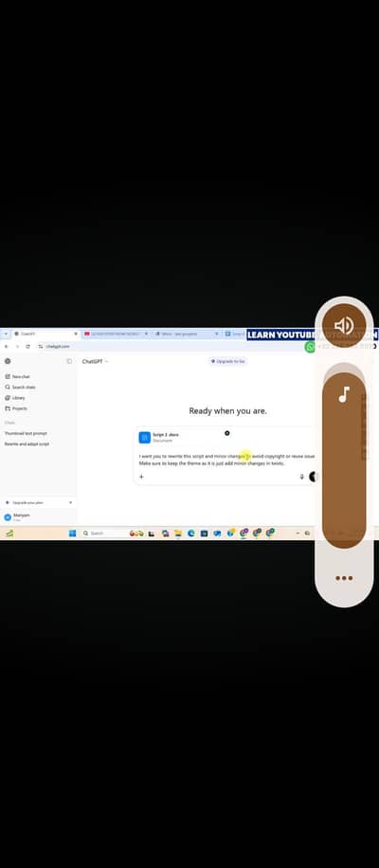The width and height of the screenshot is (379, 868).
Task: Switch to the second red-icon browser tab
Action: click(x=115, y=334)
